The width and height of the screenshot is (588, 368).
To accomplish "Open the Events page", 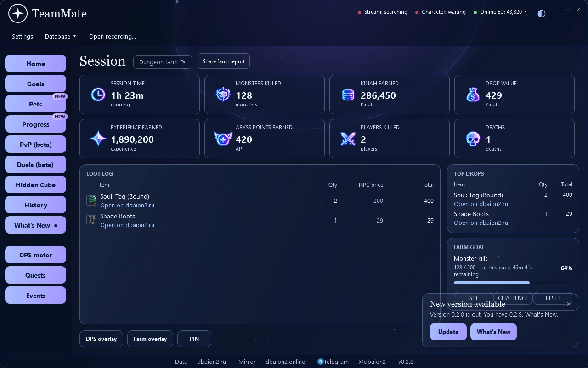I will 35,296.
